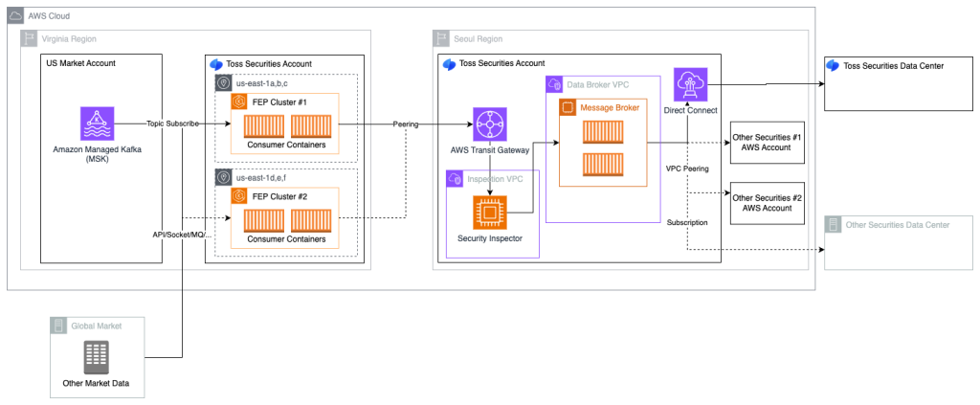The width and height of the screenshot is (980, 405).
Task: Click the 'Other Market Data' caption
Action: [97, 383]
